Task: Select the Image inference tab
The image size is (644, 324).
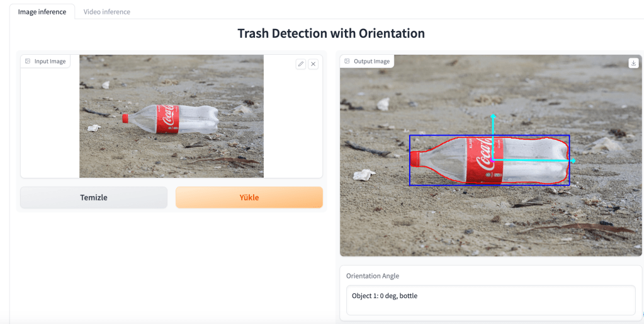Action: (42, 12)
